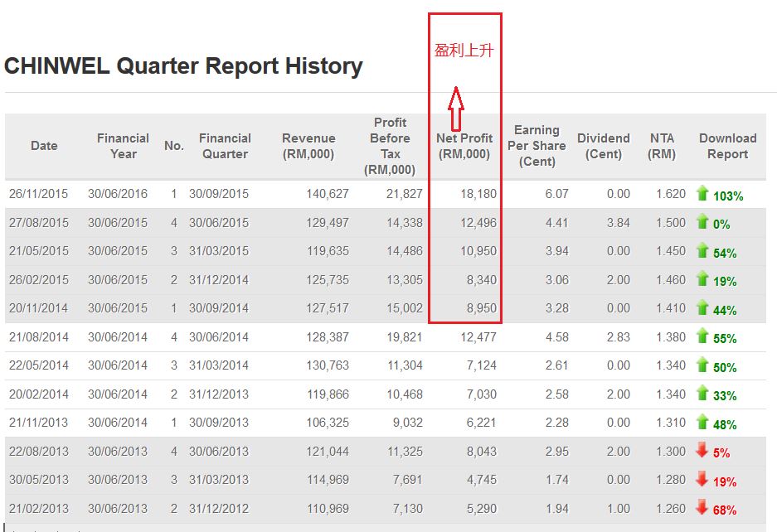The image size is (777, 532).
Task: Select financial quarter 30/06/2013
Action: click(x=219, y=452)
